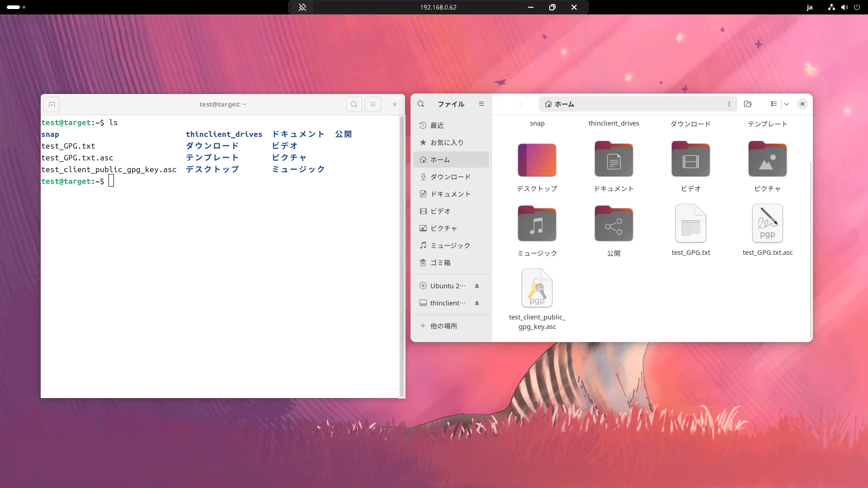Eject the Ubuntu disc volume
This screenshot has width=868, height=488.
(x=477, y=286)
